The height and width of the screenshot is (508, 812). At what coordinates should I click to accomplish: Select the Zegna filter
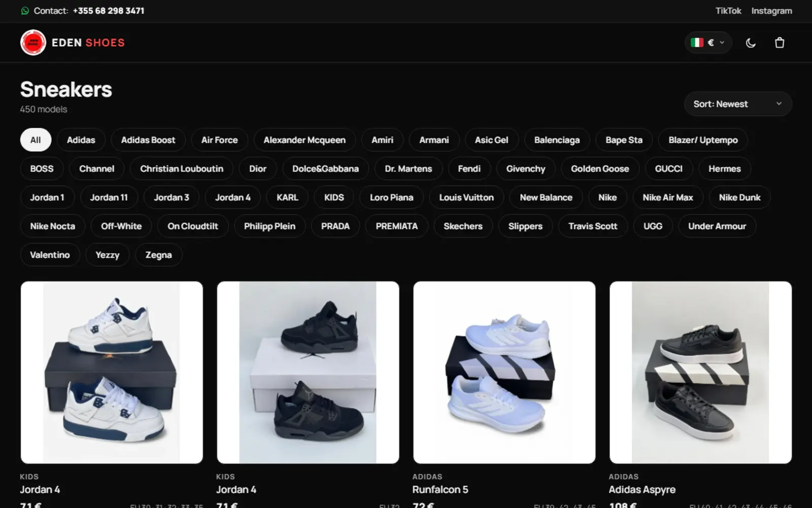pos(159,255)
